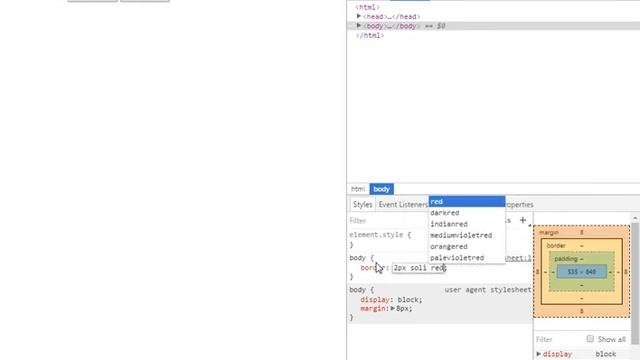Screen dimensions: 640x360
Task: Expand the head element node
Action: coord(358,16)
